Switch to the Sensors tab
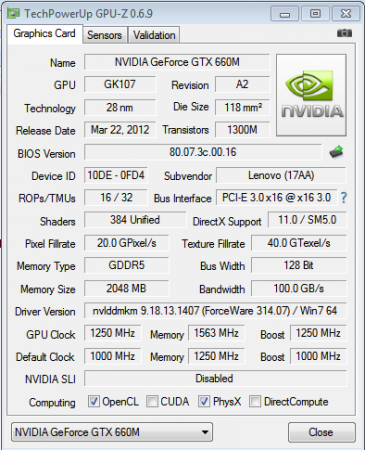 104,35
